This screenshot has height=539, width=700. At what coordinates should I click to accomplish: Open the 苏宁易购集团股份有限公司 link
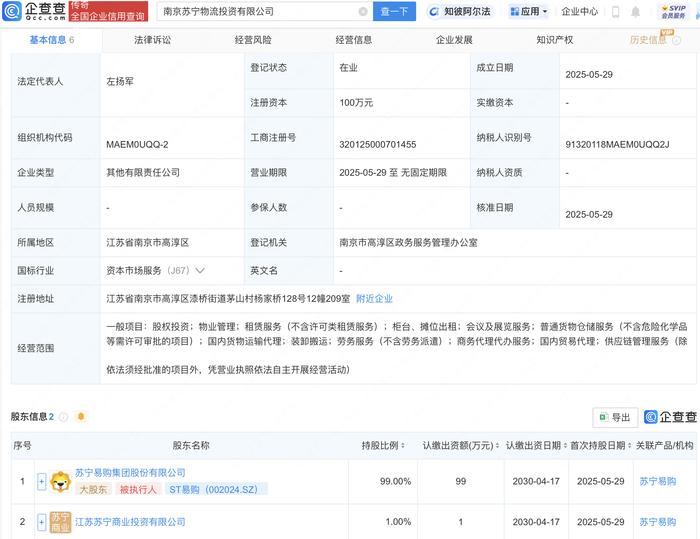[x=130, y=473]
